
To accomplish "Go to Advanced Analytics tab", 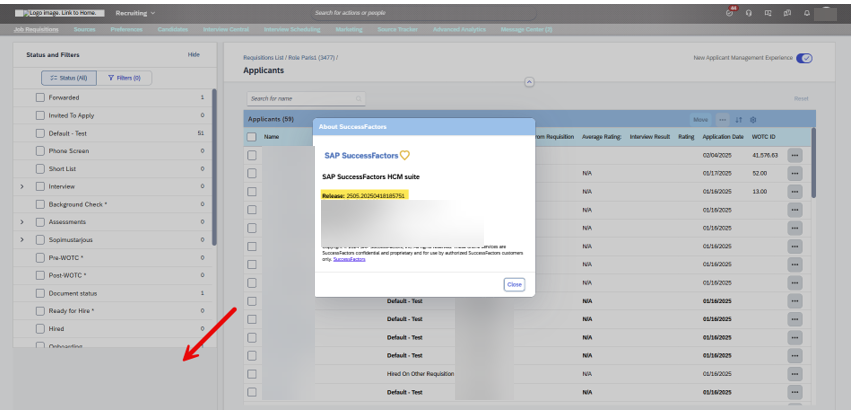I will (x=459, y=29).
